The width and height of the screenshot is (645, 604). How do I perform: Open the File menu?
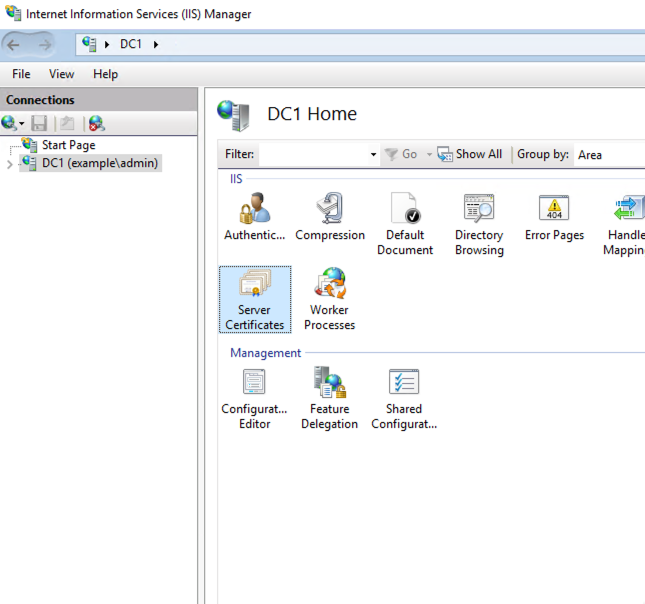[21, 74]
